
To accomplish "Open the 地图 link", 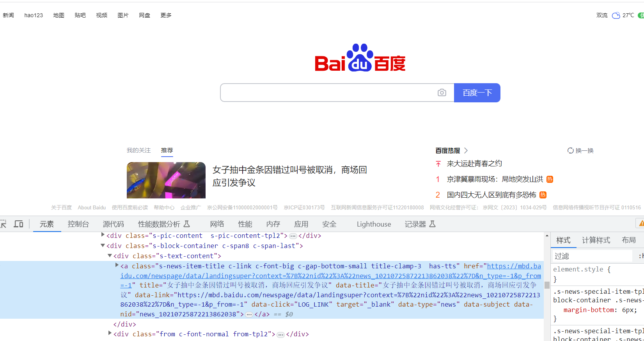I will pyautogui.click(x=59, y=15).
